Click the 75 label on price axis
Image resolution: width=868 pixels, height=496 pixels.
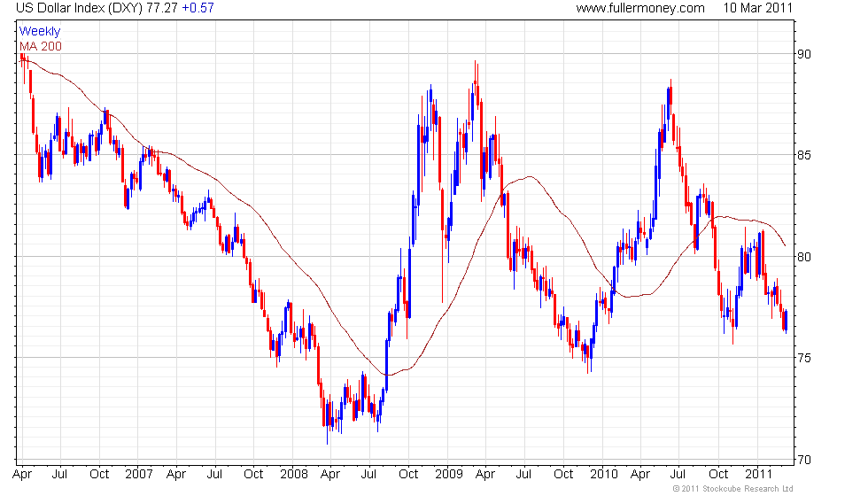point(804,358)
